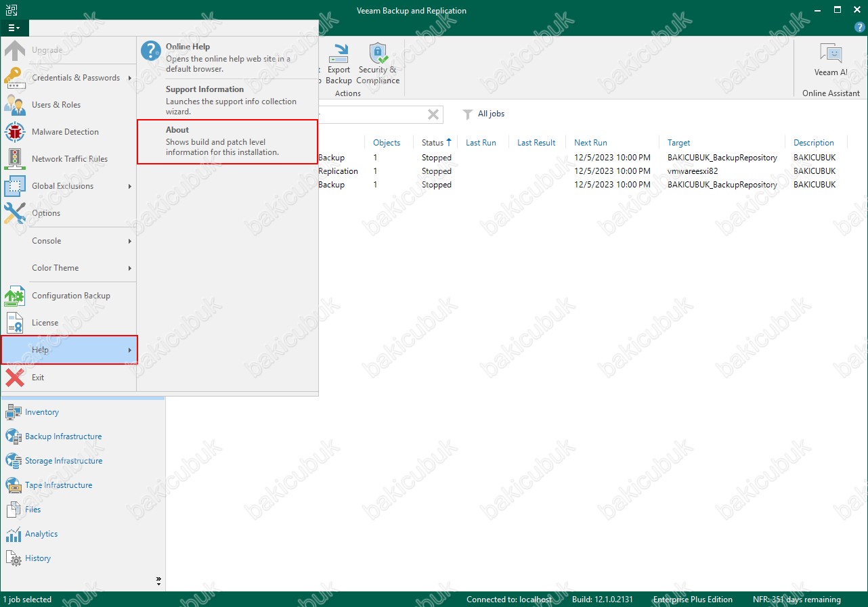
Task: Open Online Help in browser
Action: coord(227,58)
